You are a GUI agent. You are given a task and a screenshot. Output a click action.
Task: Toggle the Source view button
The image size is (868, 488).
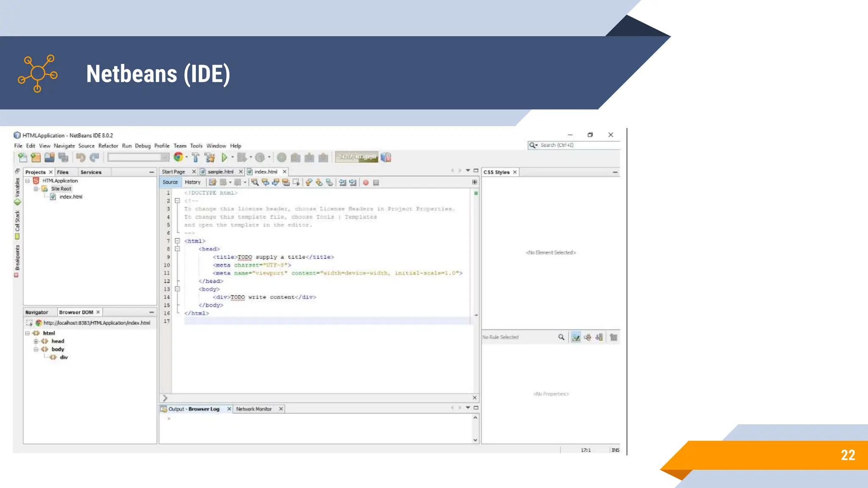tap(170, 182)
